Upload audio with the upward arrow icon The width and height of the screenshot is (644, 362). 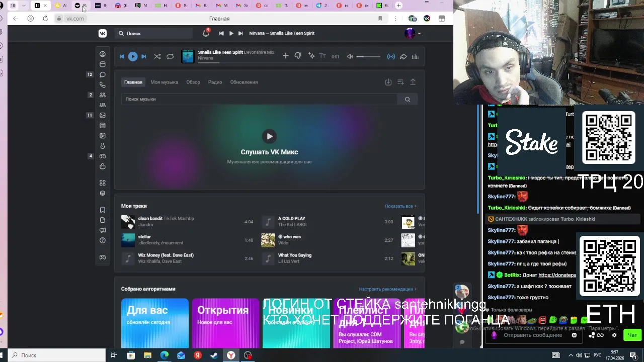(x=413, y=82)
